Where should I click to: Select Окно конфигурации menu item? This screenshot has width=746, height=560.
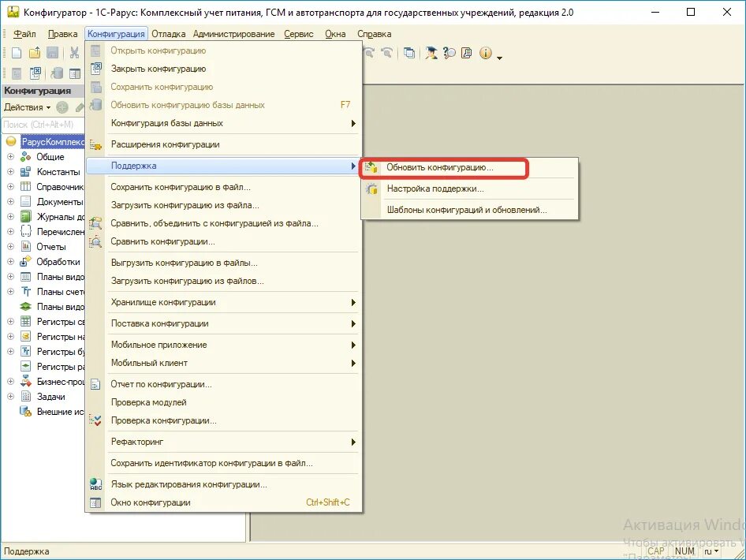click(224, 502)
